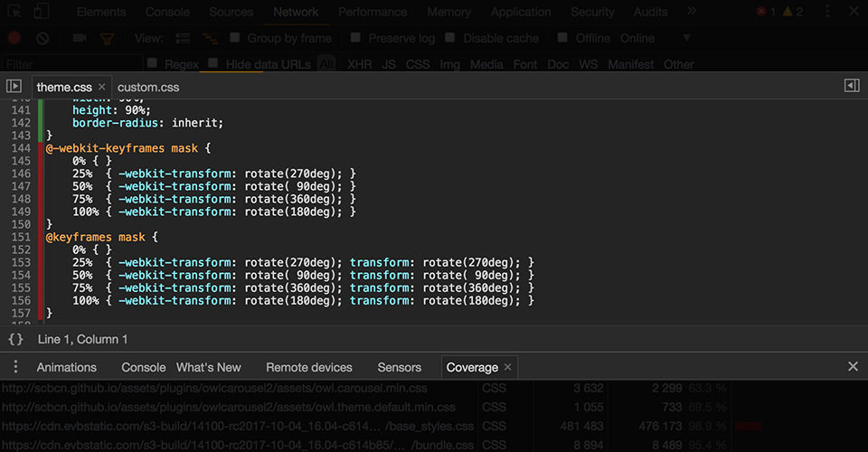This screenshot has width=868, height=452.
Task: Select the waterfall overview view icon
Action: point(210,38)
